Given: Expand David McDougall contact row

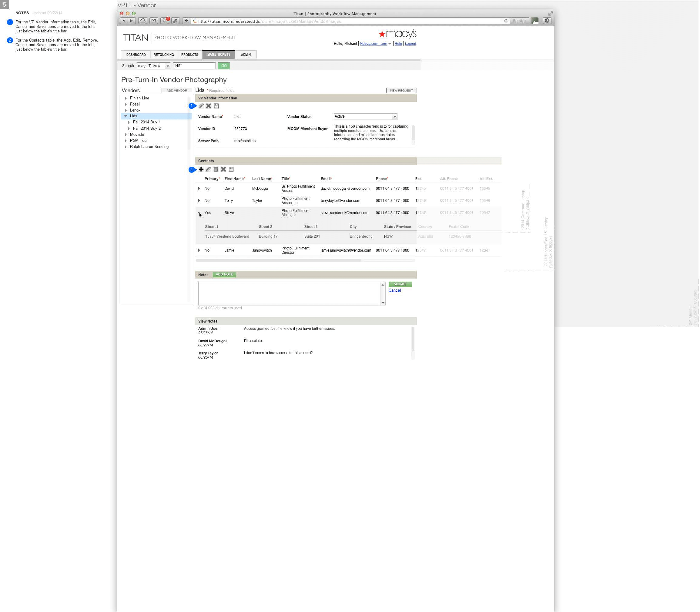Looking at the screenshot, I should pyautogui.click(x=199, y=189).
